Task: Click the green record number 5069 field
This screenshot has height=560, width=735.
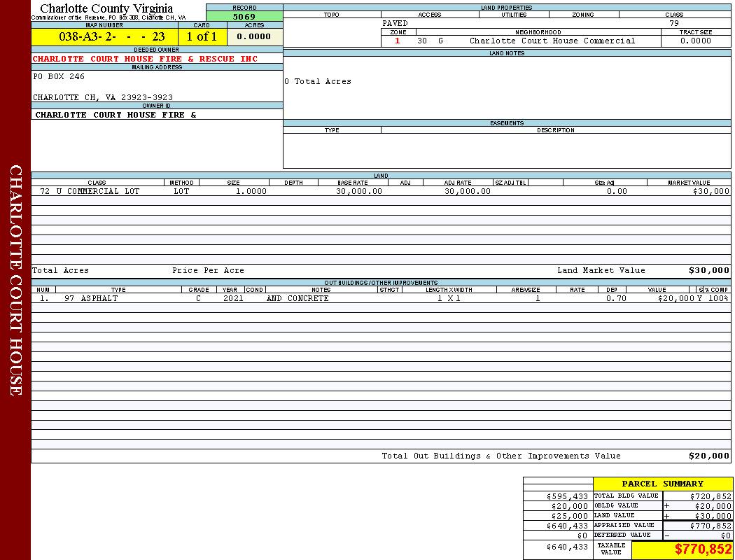Action: [244, 17]
